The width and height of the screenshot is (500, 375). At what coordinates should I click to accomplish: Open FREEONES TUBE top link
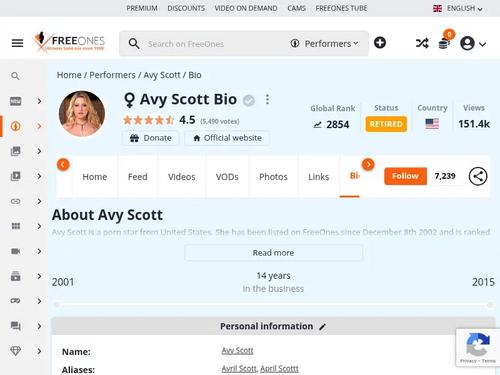341,8
